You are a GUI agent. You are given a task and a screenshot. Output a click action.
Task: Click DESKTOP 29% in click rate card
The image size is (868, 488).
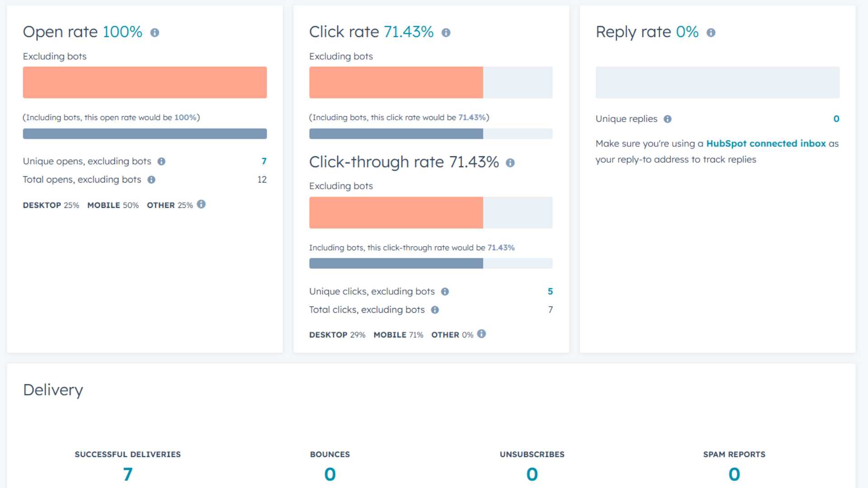(x=337, y=335)
